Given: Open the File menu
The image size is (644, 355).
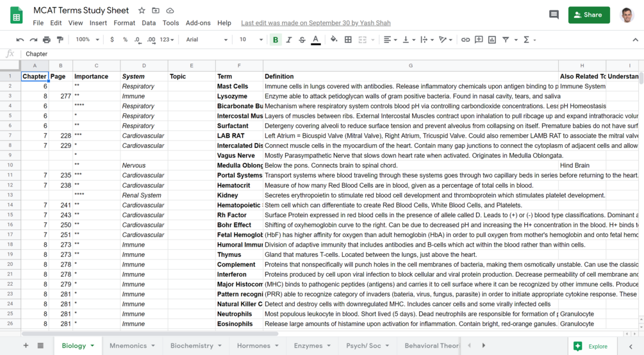Looking at the screenshot, I should click(38, 23).
